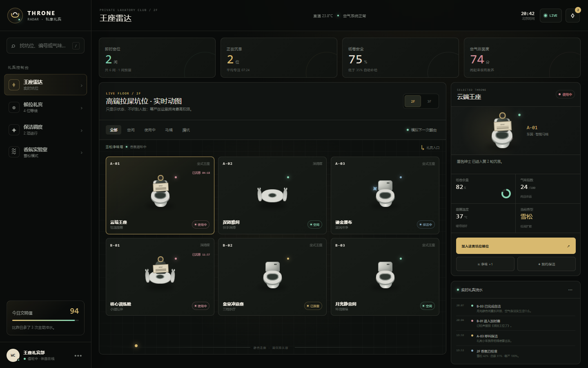
Task: Click the 净味 +1 button
Action: (485, 264)
